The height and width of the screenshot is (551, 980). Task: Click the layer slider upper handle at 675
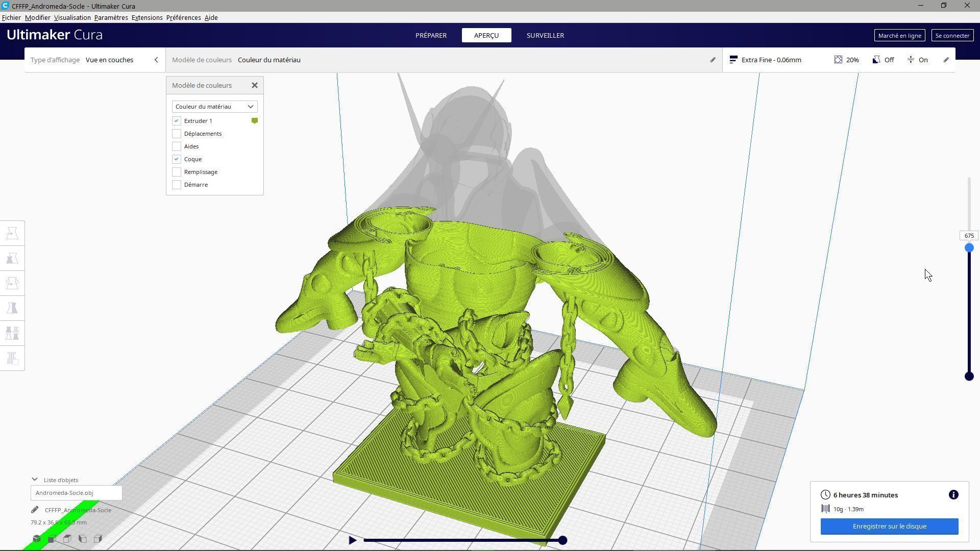coord(969,248)
